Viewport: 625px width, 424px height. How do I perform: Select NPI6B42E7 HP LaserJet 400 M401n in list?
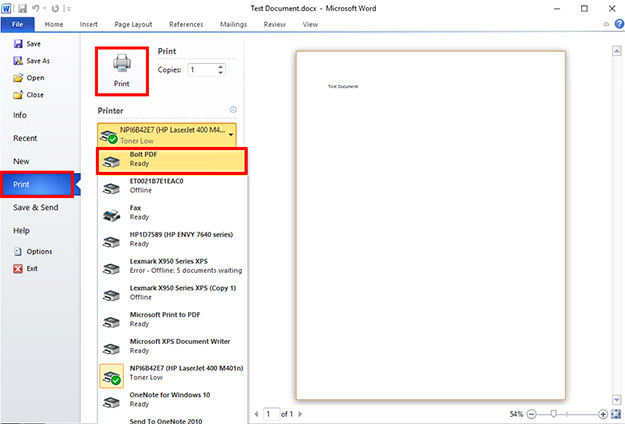[172, 374]
